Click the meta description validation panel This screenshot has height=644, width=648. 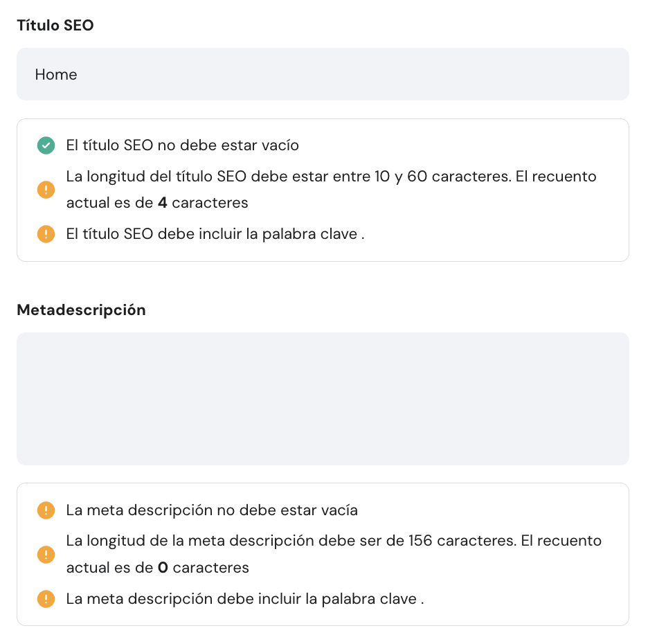(x=323, y=554)
